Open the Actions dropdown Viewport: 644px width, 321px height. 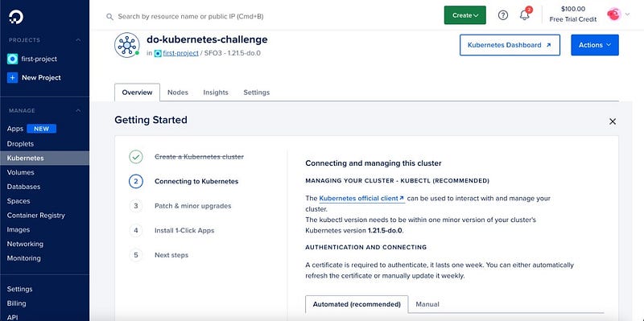click(x=595, y=45)
